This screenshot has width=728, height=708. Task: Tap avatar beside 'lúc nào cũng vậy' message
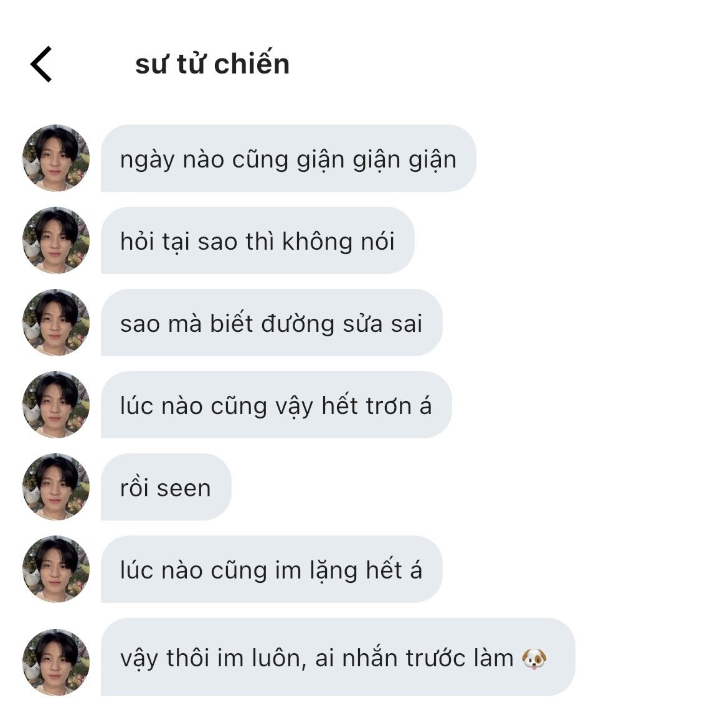coord(56,404)
